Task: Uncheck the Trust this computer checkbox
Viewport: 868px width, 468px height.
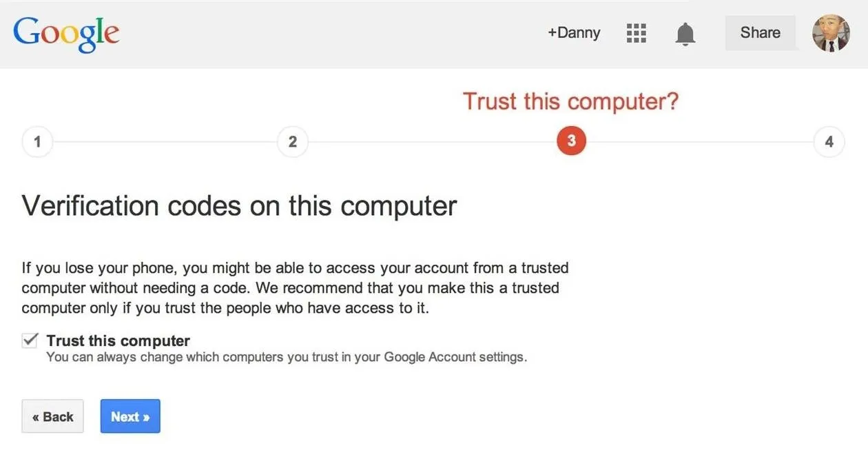Action: 30,340
